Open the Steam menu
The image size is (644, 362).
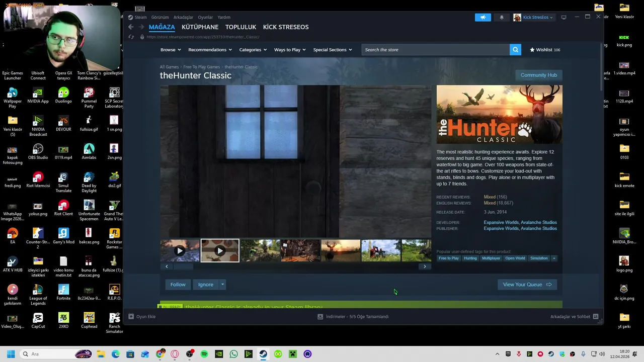(140, 17)
